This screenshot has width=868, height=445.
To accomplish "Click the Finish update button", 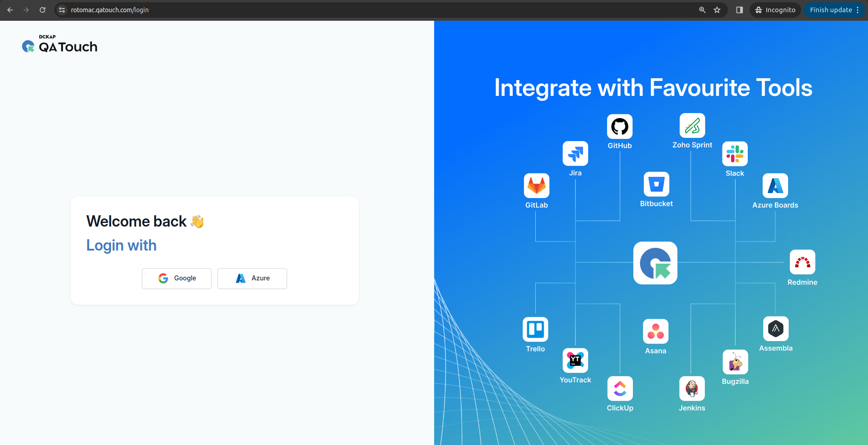I will (x=831, y=10).
